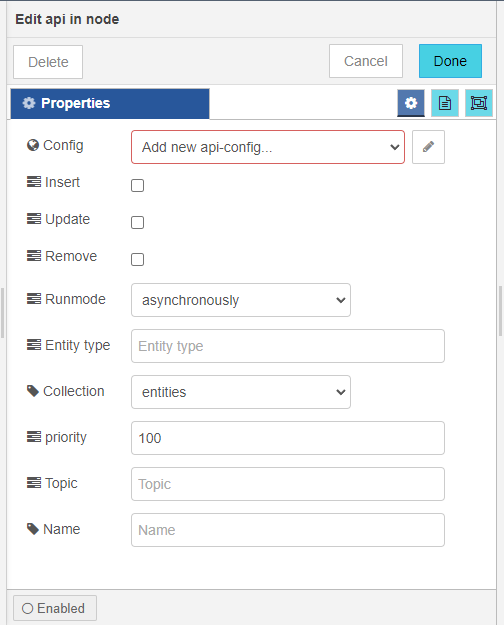Image resolution: width=504 pixels, height=625 pixels.
Task: Open the Collection entities dropdown
Action: (x=241, y=392)
